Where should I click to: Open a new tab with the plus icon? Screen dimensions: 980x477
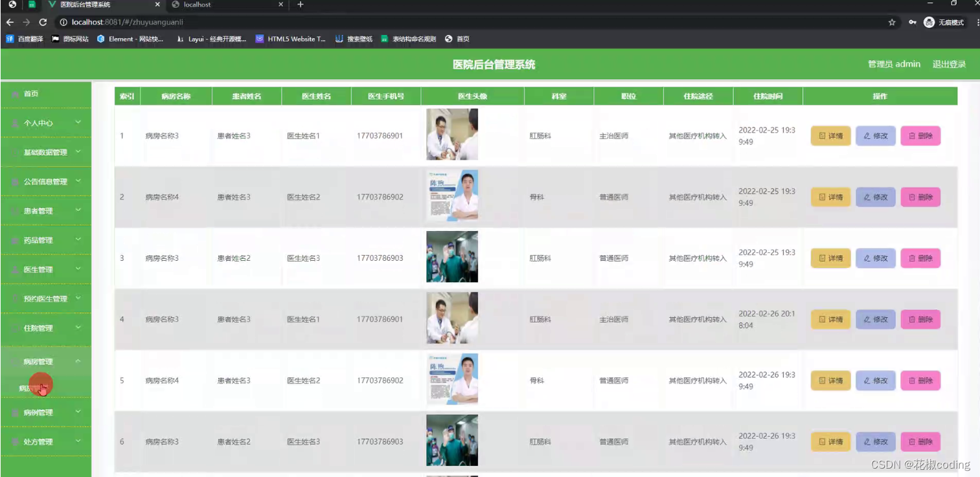point(300,5)
